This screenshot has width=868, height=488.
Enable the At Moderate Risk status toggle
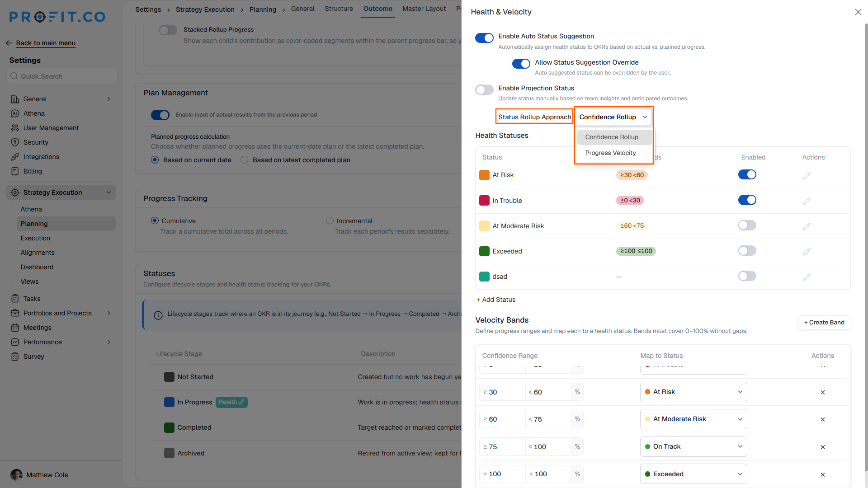(x=747, y=225)
